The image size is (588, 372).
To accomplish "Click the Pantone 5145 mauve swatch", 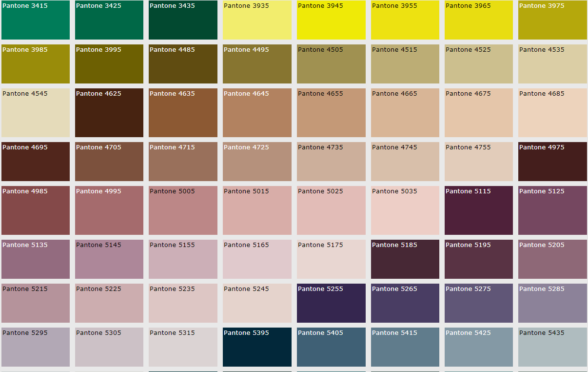I will coord(109,259).
